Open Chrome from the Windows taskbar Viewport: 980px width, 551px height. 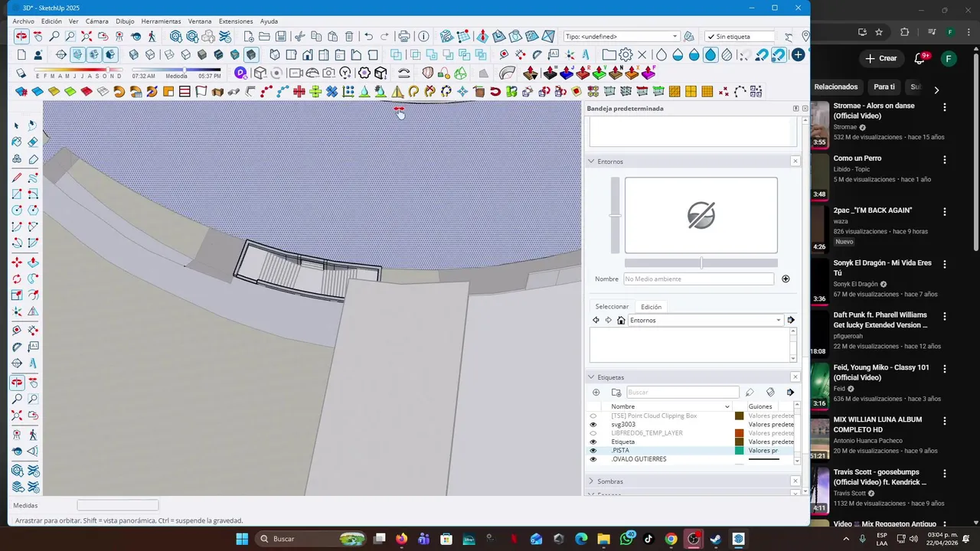tap(671, 539)
